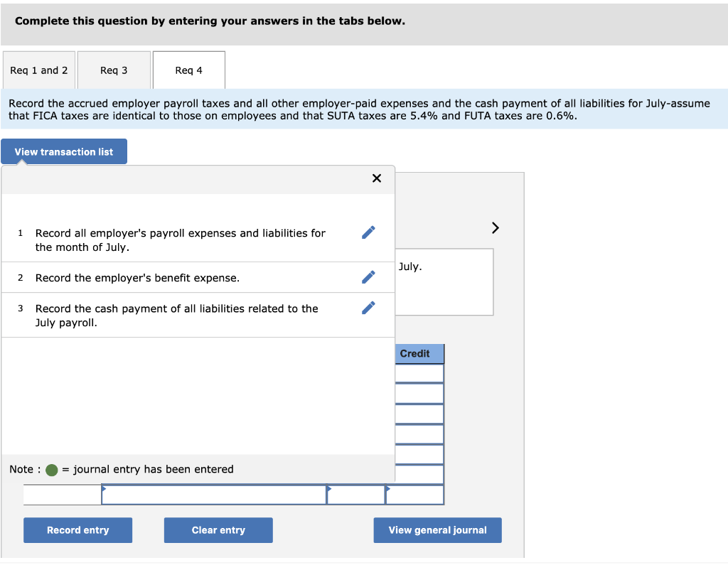The height and width of the screenshot is (565, 728).
Task: Select the Req 4 tab
Action: point(189,70)
